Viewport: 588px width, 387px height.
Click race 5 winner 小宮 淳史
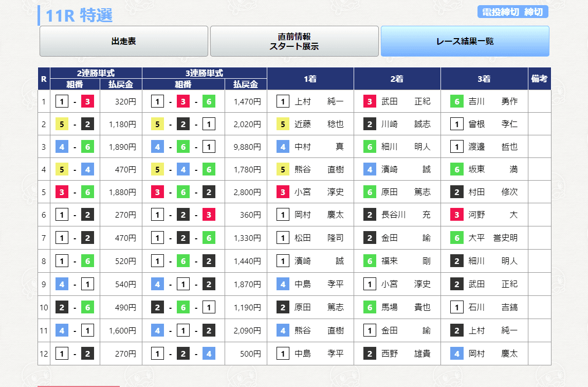point(319,192)
